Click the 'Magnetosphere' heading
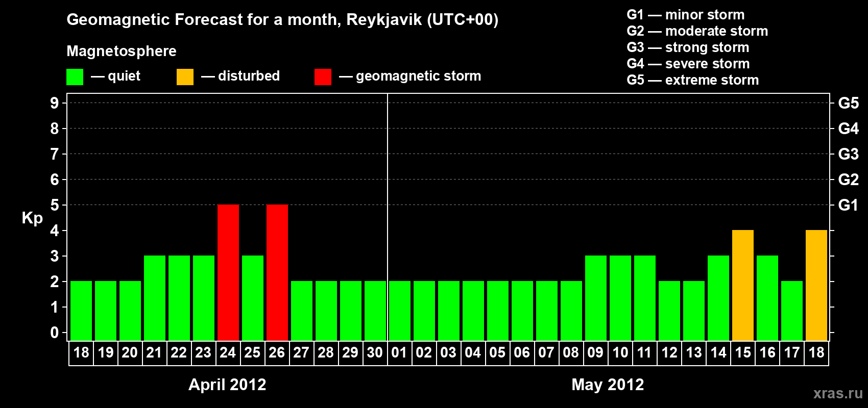Image resolution: width=868 pixels, height=408 pixels. coord(122,51)
